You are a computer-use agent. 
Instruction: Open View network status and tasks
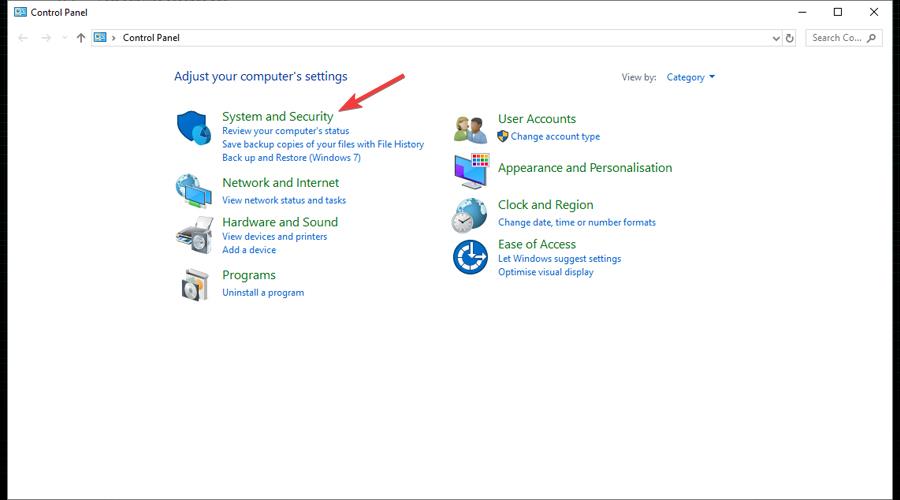click(284, 200)
